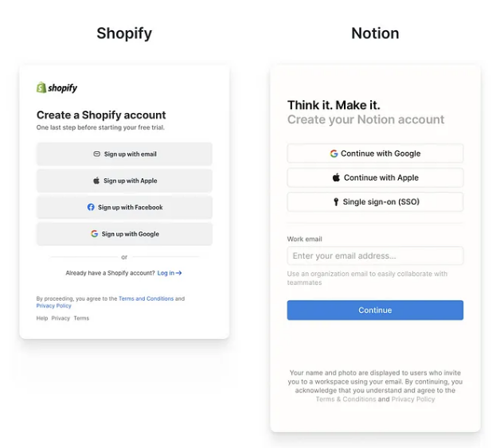Click the Google logo in the Shopify signup button
Image resolution: width=496 pixels, height=448 pixels.
click(x=94, y=234)
